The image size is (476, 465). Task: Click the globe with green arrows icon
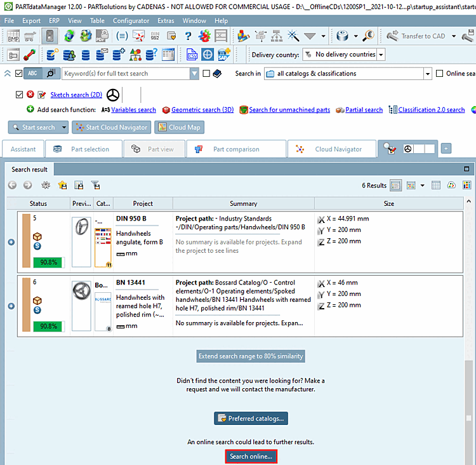pyautogui.click(x=69, y=36)
